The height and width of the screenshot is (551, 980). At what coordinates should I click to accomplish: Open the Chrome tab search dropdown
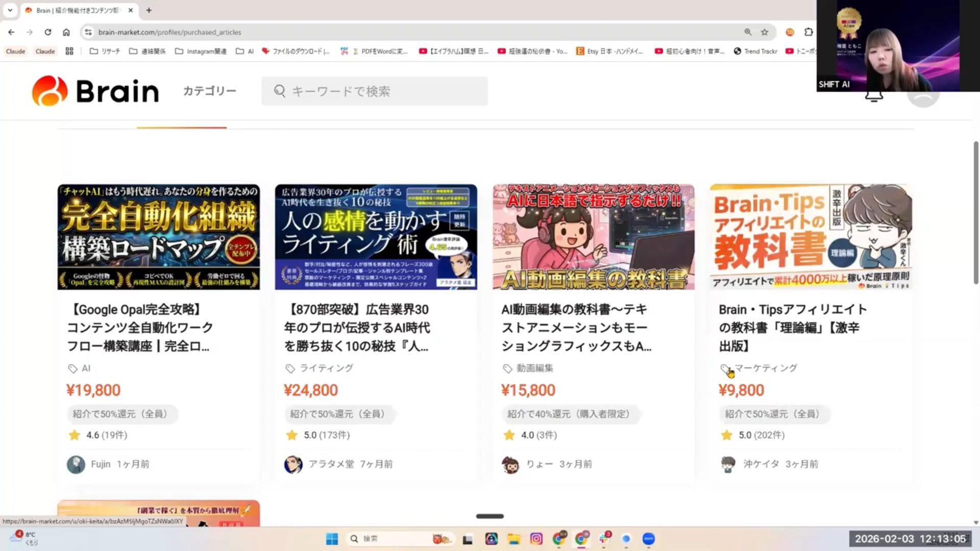10,10
